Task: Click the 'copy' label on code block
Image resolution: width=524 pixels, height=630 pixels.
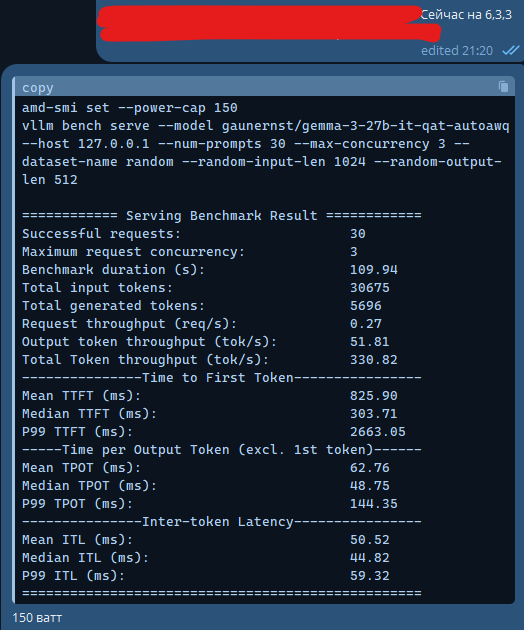Action: (x=37, y=88)
